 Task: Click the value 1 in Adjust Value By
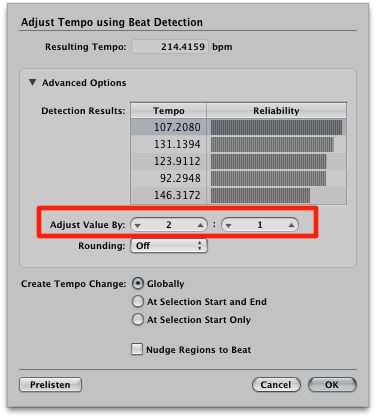(260, 225)
